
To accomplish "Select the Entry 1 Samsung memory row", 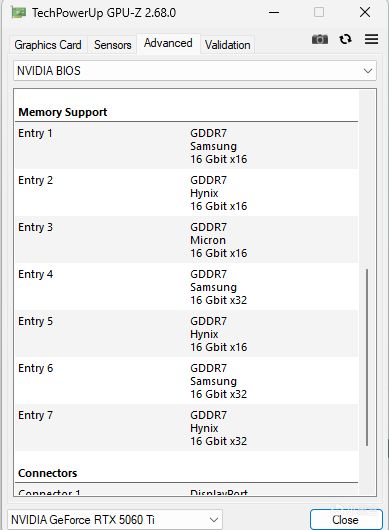I will point(186,146).
